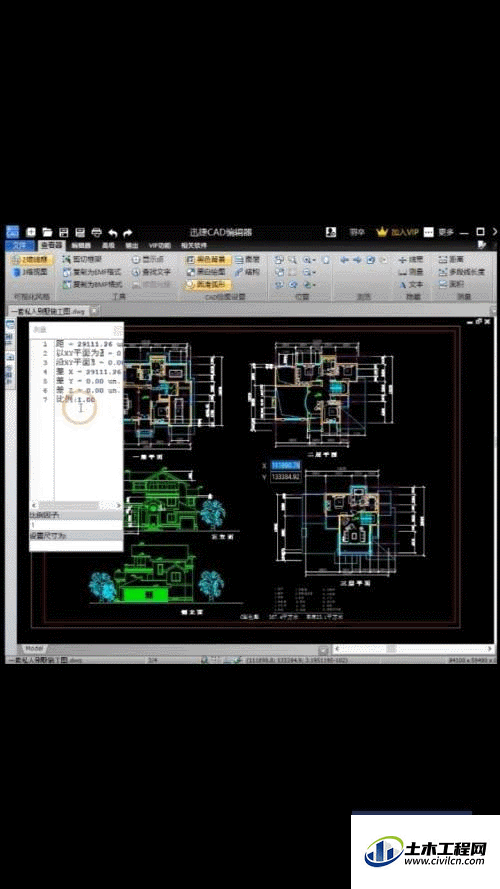Click the 结构 button

247,272
